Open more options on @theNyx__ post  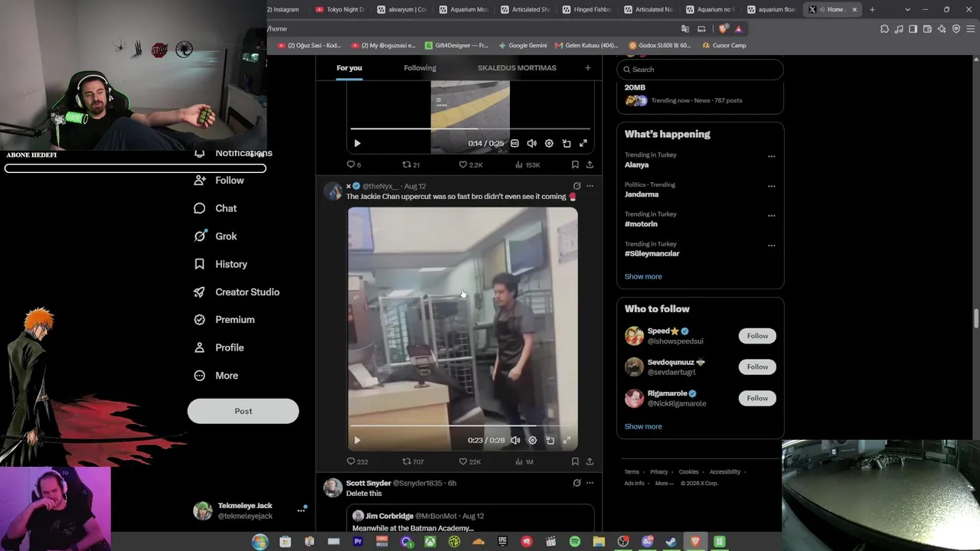pos(590,186)
